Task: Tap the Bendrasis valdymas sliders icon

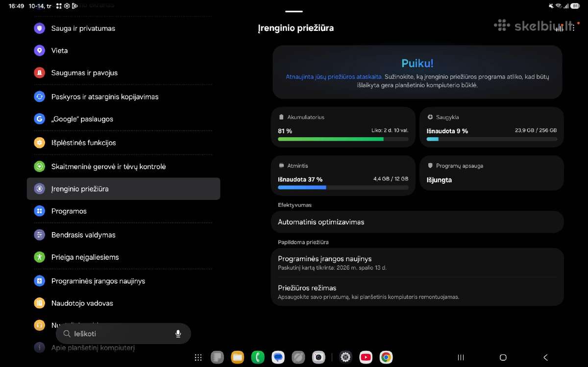Action: pos(40,235)
